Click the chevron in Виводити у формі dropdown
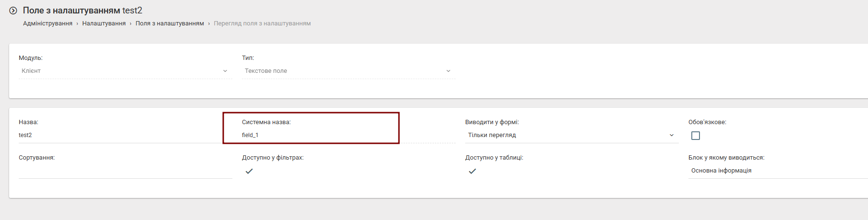Viewport: 868px width, 220px height. click(x=672, y=135)
